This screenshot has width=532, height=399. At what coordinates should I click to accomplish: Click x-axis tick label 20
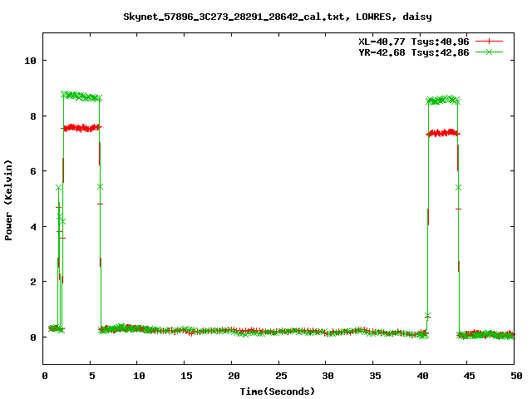[234, 376]
